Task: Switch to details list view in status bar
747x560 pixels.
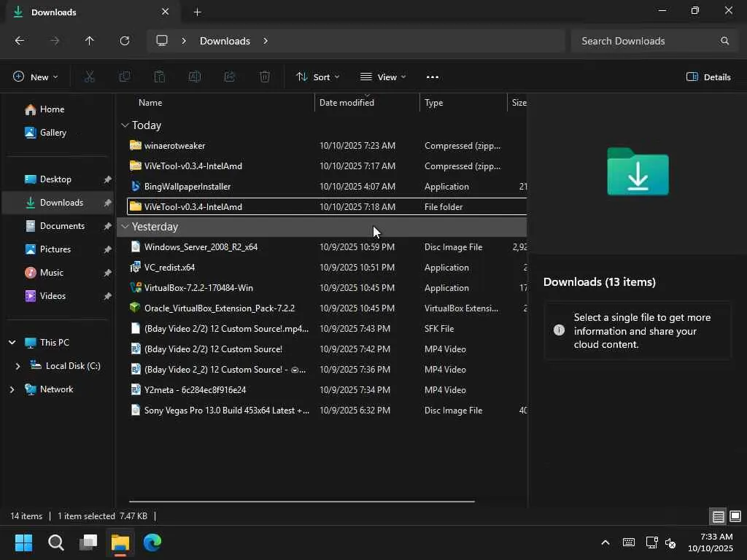Action: click(719, 516)
